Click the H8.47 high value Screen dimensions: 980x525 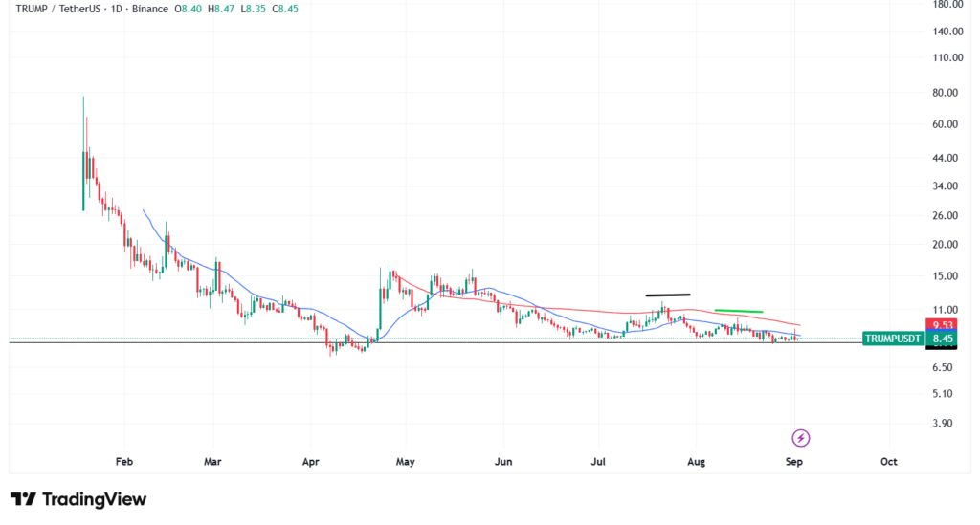click(x=221, y=9)
